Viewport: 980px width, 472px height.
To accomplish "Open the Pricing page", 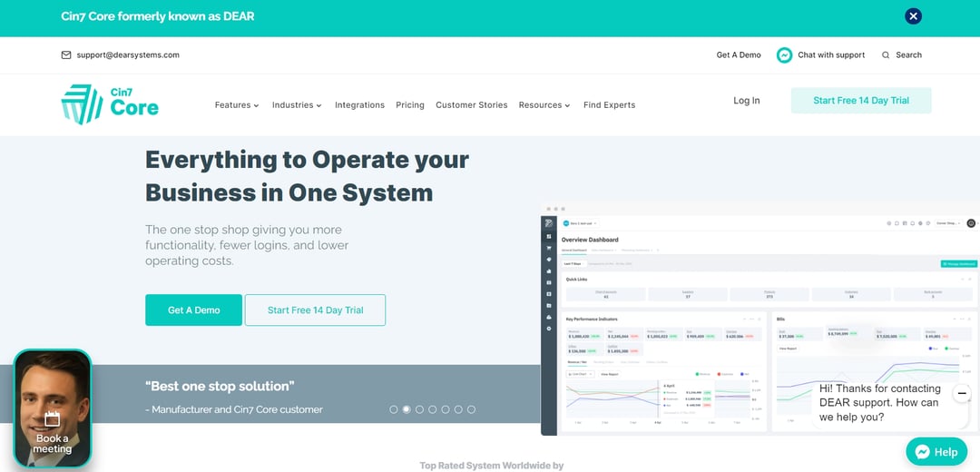I will pos(410,105).
